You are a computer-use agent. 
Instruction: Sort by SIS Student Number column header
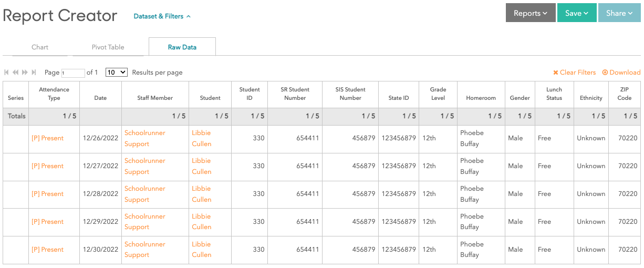click(x=350, y=94)
